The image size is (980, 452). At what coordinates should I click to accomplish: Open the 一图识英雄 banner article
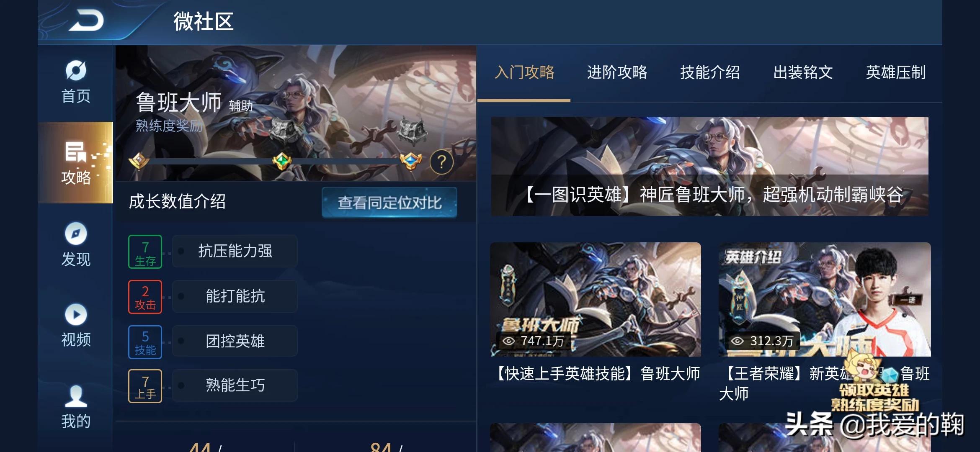[710, 166]
